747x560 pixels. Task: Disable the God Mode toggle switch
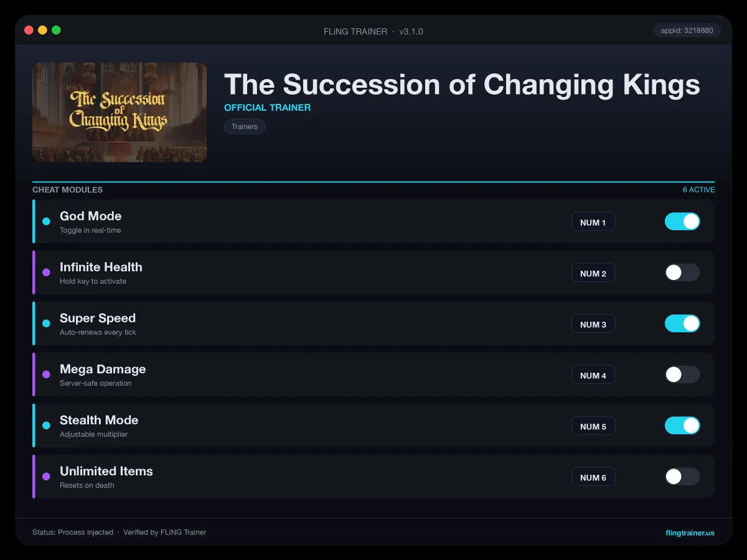pyautogui.click(x=682, y=222)
